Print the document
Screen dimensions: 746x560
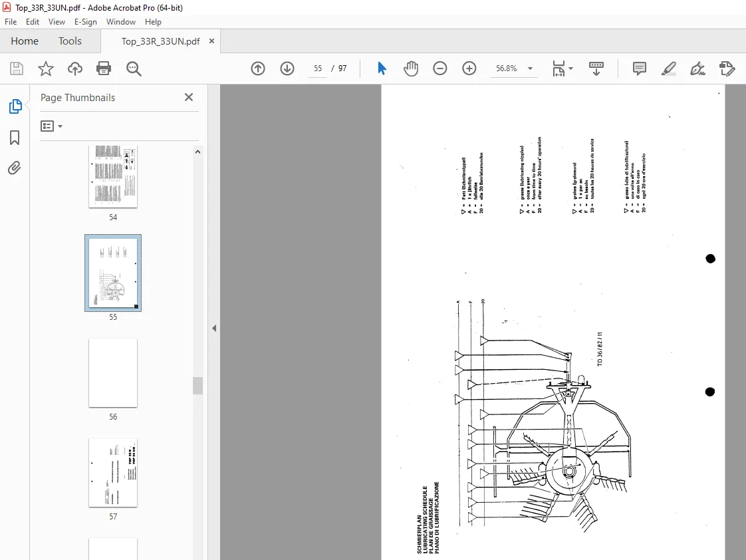pos(104,69)
